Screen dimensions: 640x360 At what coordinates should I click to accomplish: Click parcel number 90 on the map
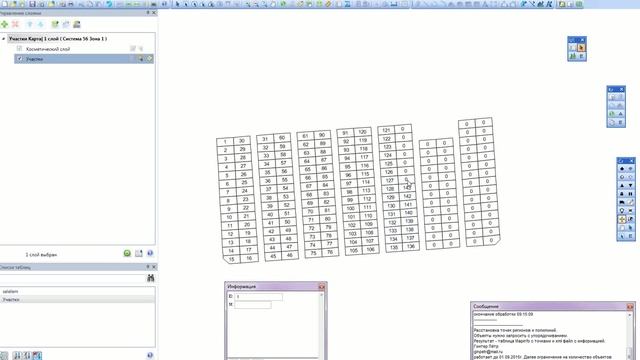322,135
